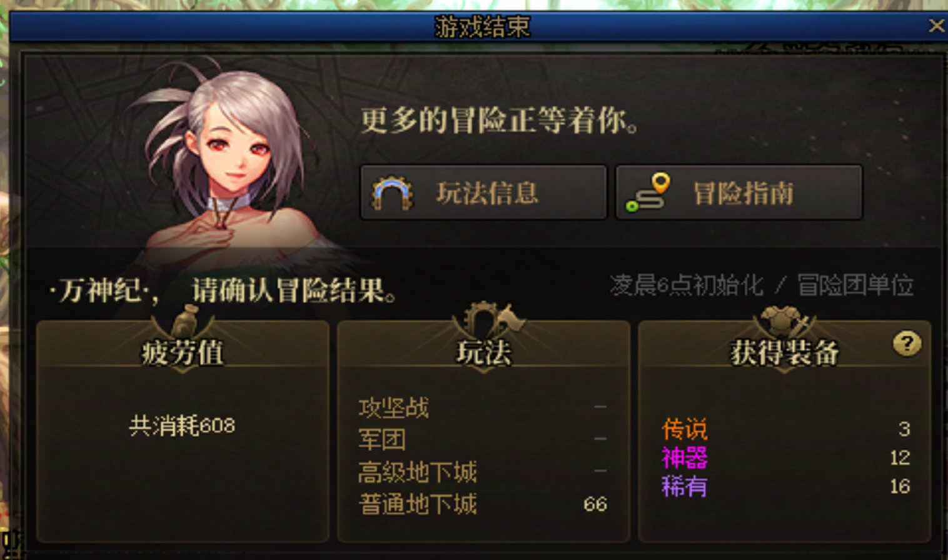Click the 普通地下城 row showing 66
The height and width of the screenshot is (560, 948).
pyautogui.click(x=483, y=504)
